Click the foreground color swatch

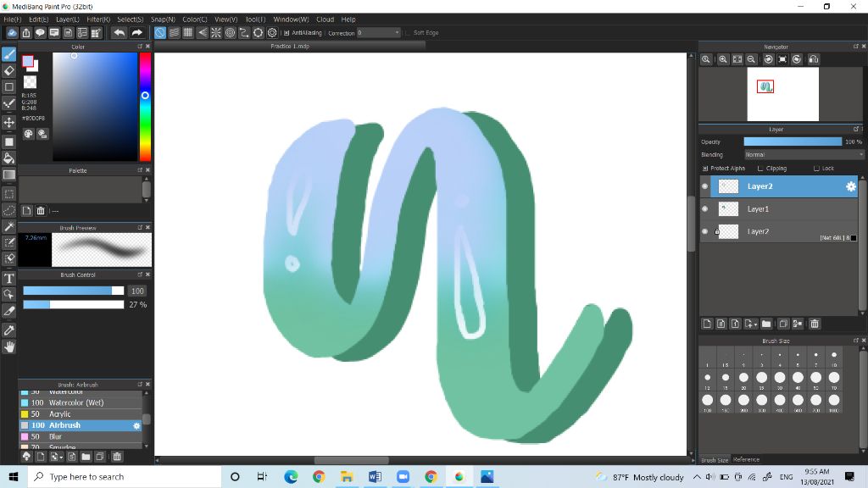point(27,61)
